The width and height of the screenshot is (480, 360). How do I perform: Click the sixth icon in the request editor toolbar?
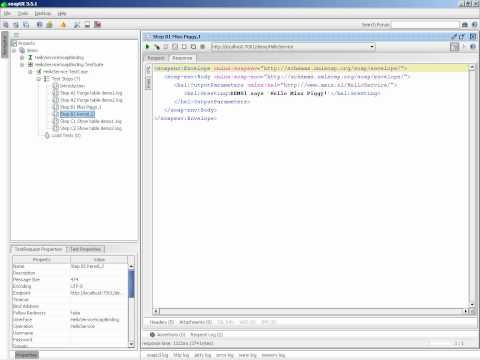[x=193, y=47]
